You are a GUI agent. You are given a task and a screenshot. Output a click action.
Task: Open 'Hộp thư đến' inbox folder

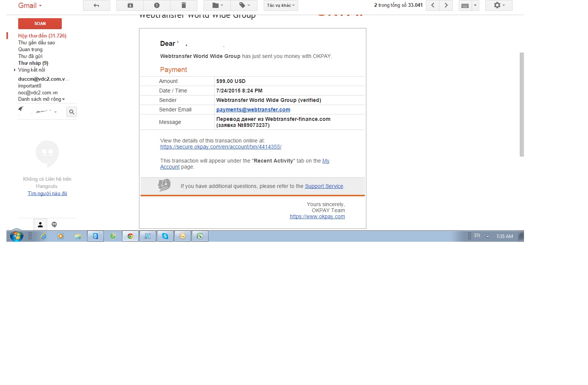[42, 36]
